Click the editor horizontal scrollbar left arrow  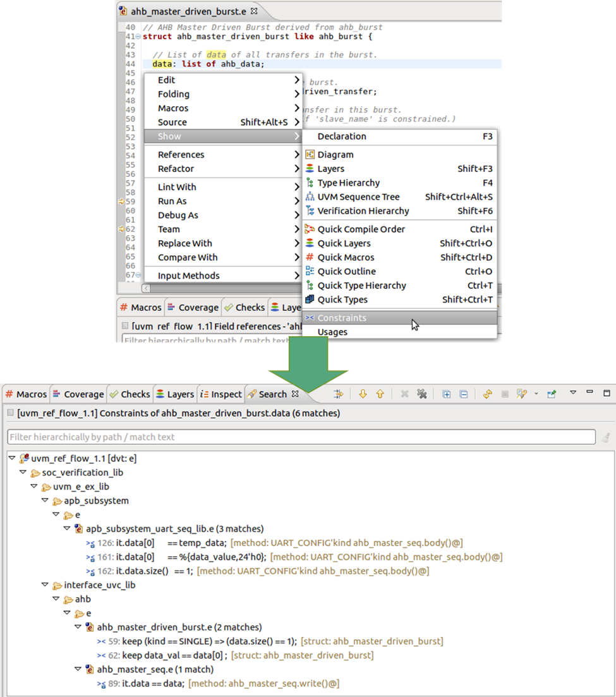click(x=146, y=289)
